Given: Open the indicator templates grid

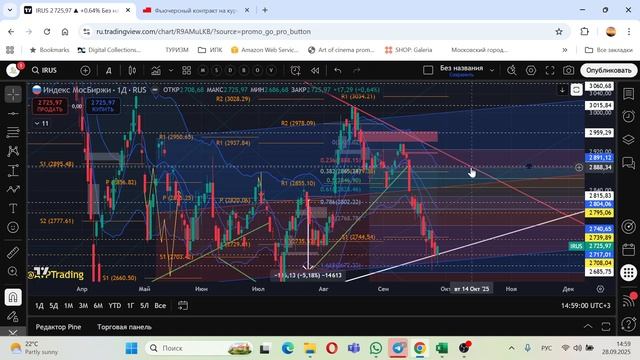Looking at the screenshot, I should click(187, 70).
